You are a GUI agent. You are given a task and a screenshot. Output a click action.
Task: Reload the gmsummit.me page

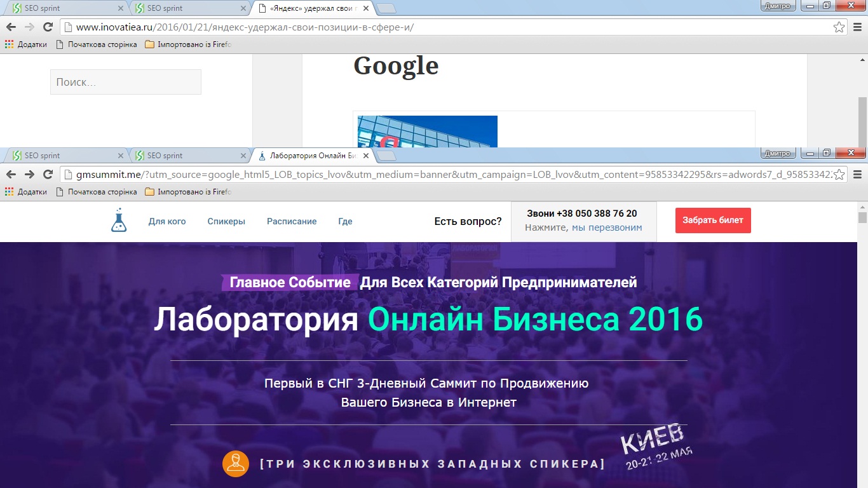48,174
